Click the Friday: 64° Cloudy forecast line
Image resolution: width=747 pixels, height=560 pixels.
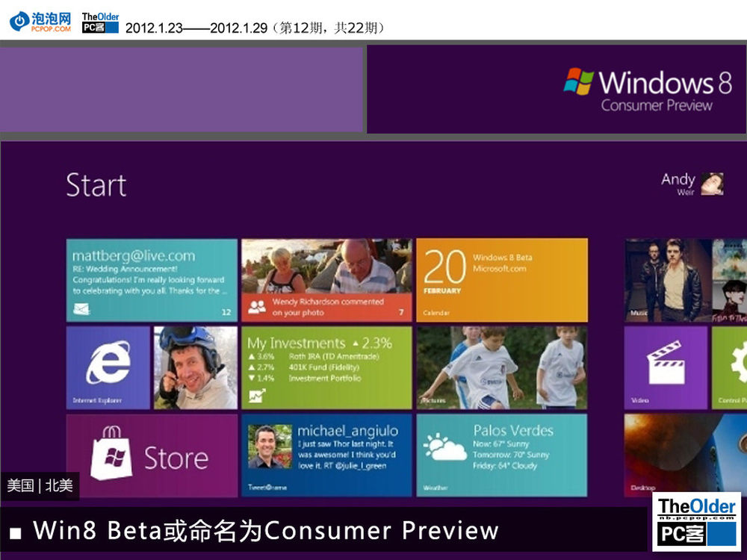(x=504, y=466)
